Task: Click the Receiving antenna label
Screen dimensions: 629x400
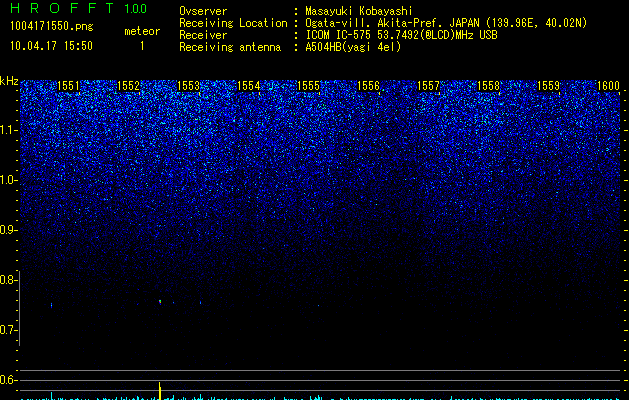Action: point(230,47)
